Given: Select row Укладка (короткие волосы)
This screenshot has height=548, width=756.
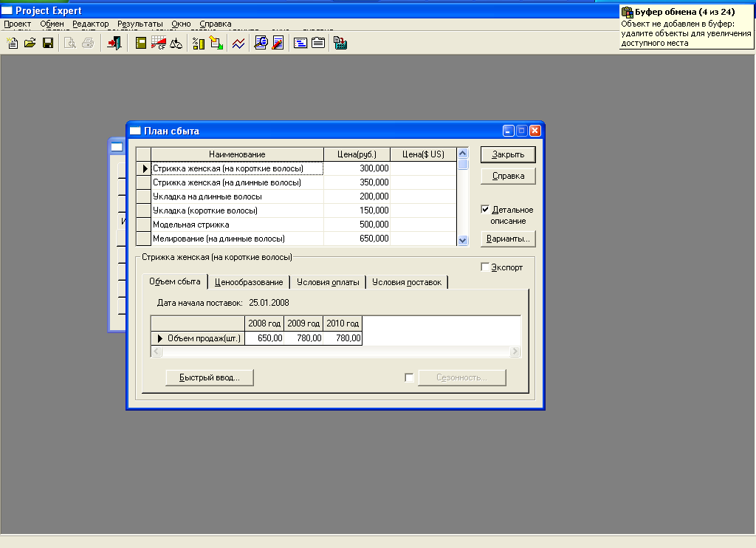Looking at the screenshot, I should [237, 210].
